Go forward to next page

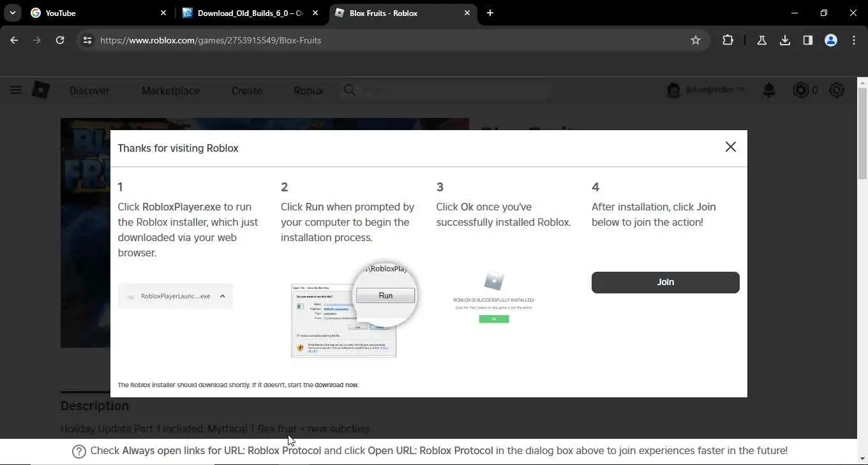point(37,40)
